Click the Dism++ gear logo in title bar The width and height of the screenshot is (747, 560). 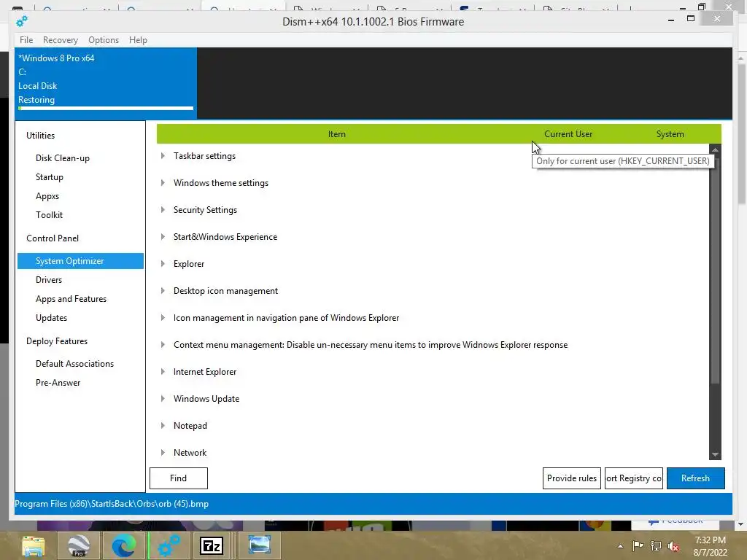[22, 21]
